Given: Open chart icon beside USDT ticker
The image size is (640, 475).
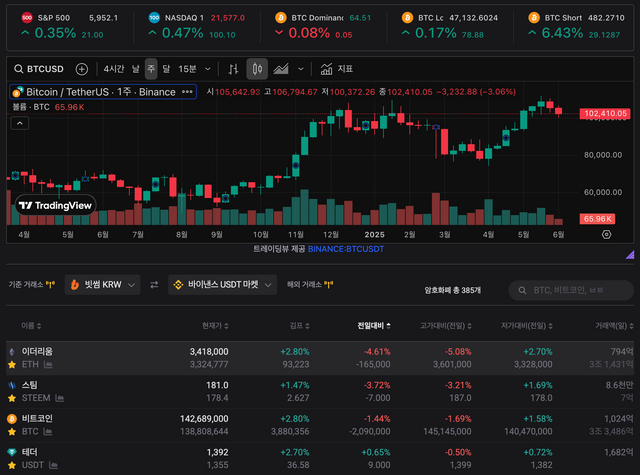Looking at the screenshot, I should (x=53, y=465).
